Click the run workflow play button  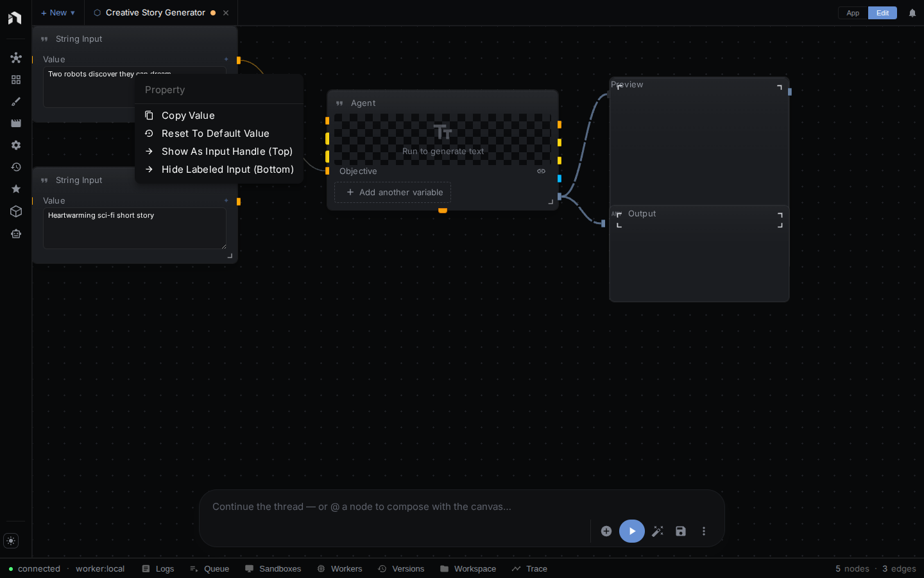point(631,531)
